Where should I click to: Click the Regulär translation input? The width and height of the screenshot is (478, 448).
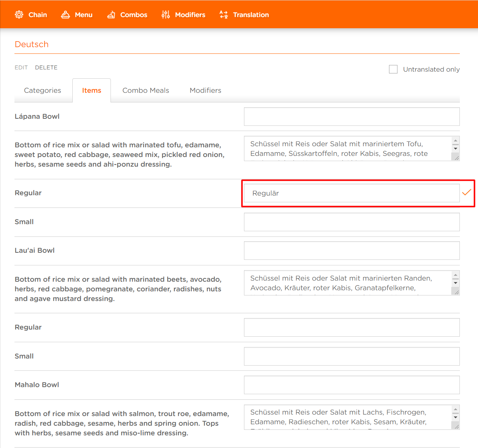pyautogui.click(x=352, y=193)
